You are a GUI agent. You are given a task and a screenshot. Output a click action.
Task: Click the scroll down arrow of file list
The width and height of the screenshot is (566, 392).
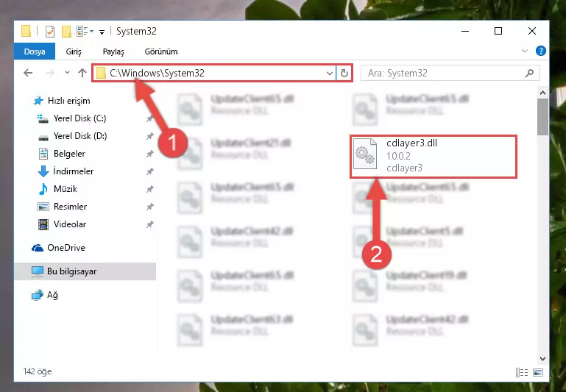542,359
